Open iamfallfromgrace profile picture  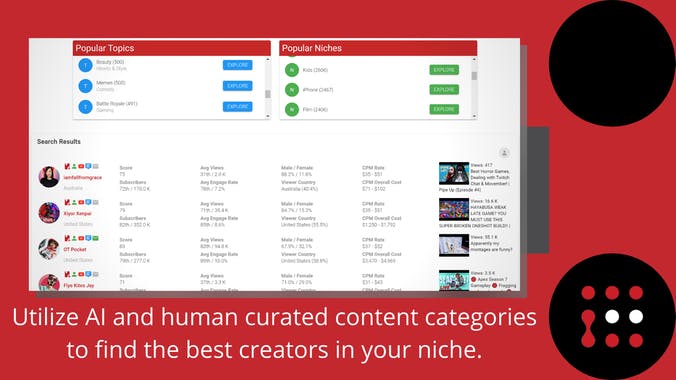click(x=49, y=177)
